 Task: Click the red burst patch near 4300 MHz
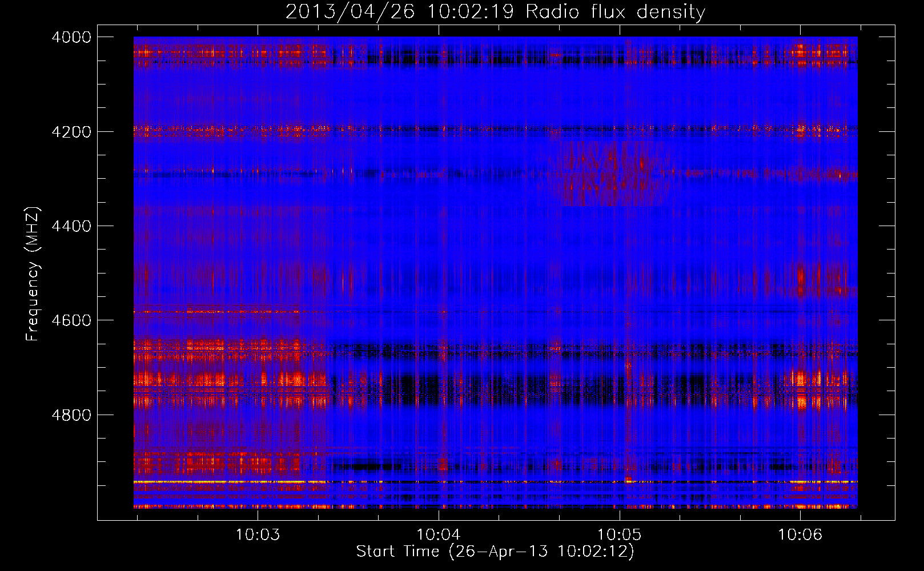614,174
